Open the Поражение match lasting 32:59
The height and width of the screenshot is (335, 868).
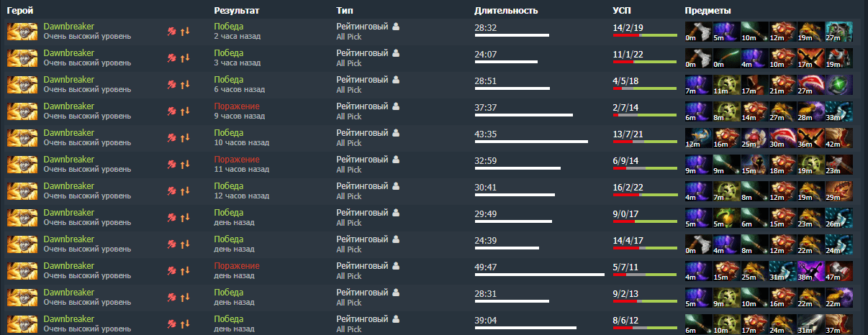pos(237,160)
